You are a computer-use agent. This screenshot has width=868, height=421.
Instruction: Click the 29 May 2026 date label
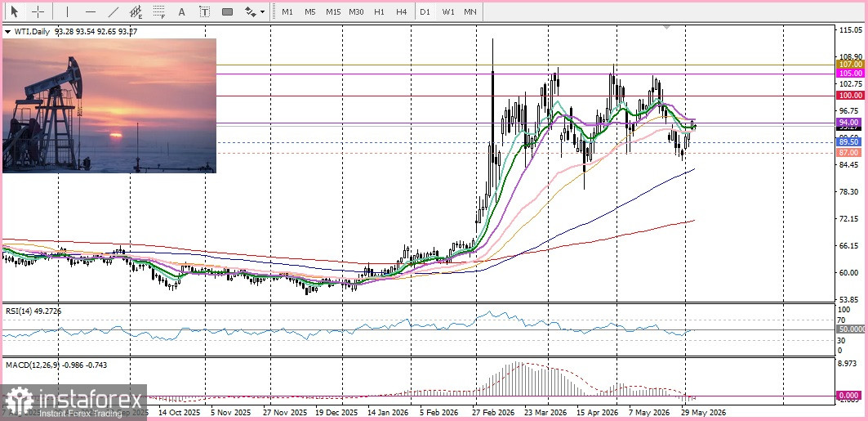point(704,413)
